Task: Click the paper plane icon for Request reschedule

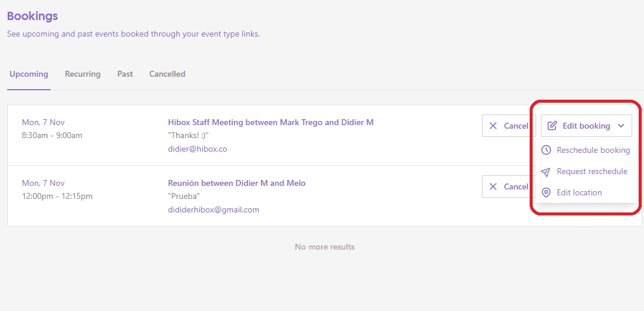Action: coord(546,172)
